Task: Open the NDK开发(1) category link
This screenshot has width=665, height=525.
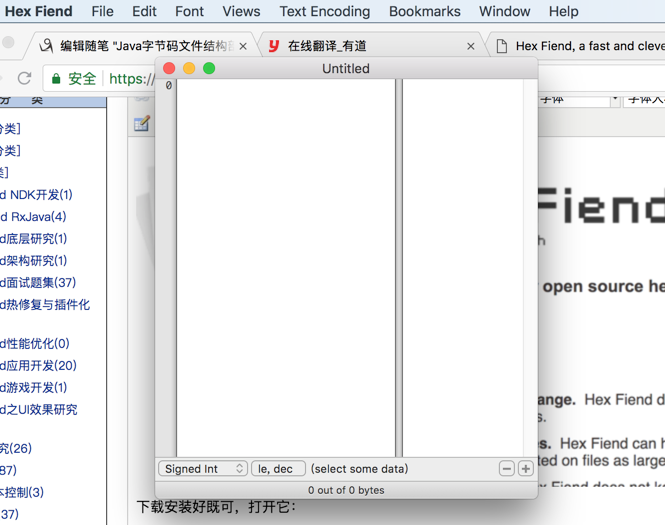Action: [x=36, y=195]
